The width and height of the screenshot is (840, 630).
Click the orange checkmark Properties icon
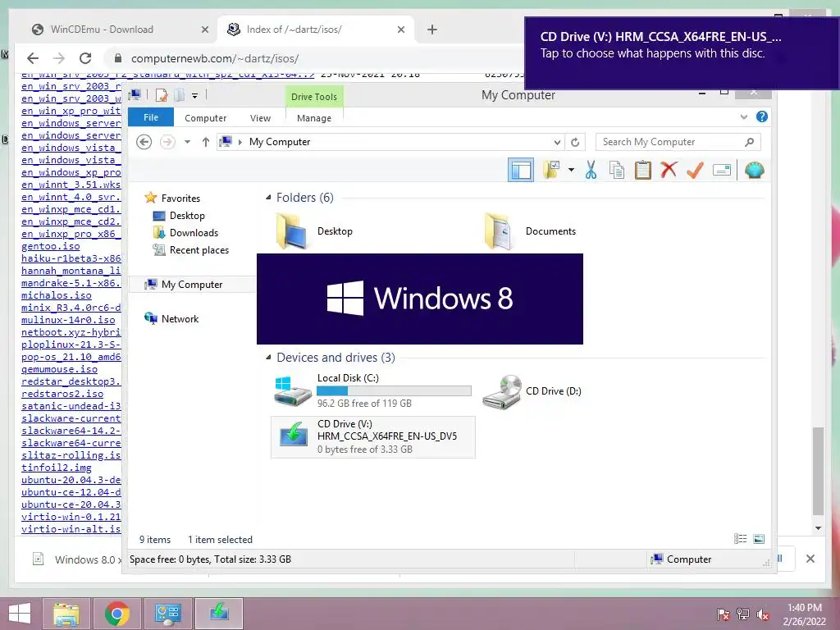click(x=695, y=171)
